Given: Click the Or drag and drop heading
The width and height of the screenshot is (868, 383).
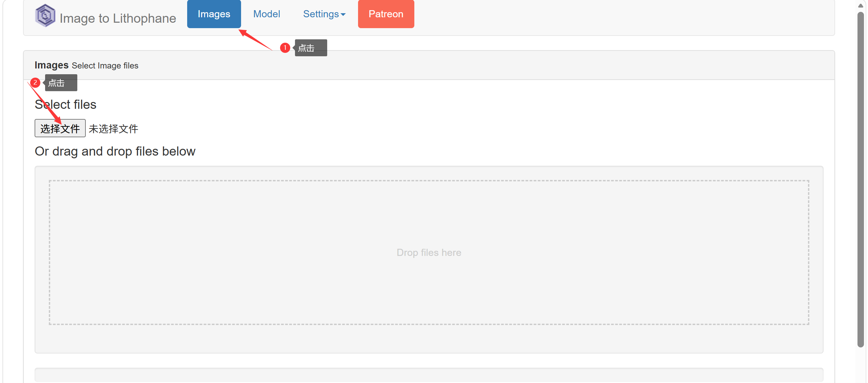Looking at the screenshot, I should [115, 152].
